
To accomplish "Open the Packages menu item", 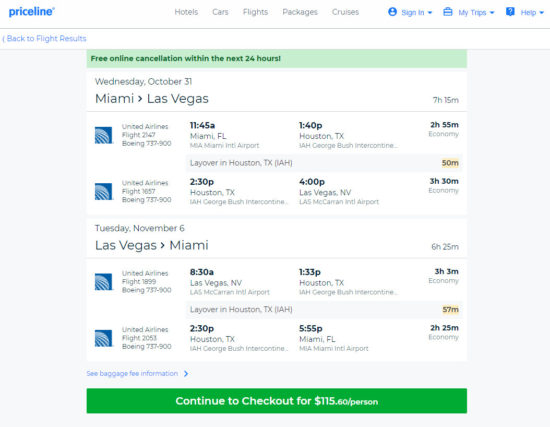I will pos(300,12).
